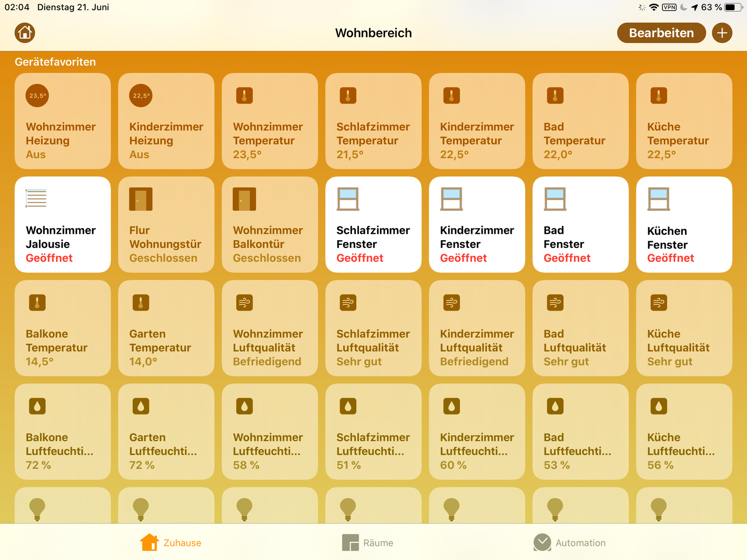Open the Garten Temperatur tile
Viewport: 747px width, 560px height.
point(166,328)
